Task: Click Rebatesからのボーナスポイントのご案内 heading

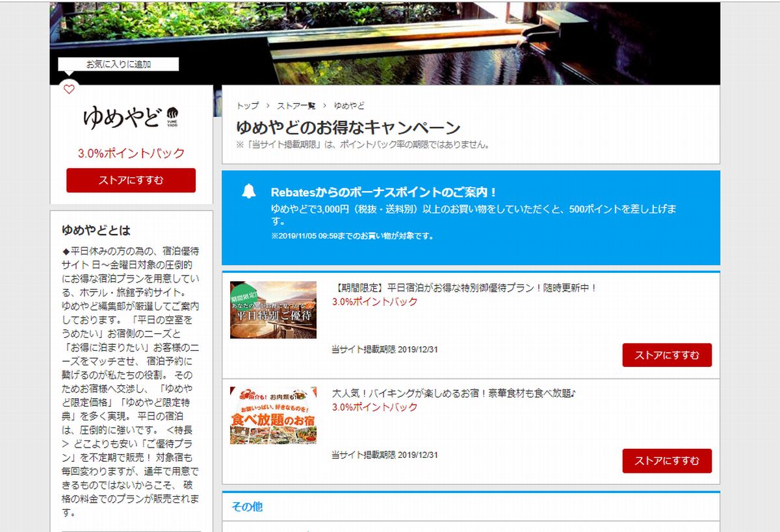Action: pyautogui.click(x=384, y=192)
